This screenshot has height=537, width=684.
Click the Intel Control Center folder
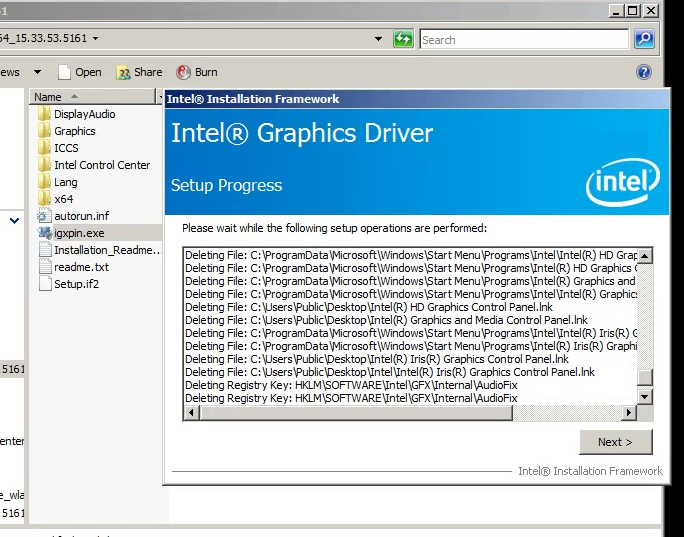101,165
